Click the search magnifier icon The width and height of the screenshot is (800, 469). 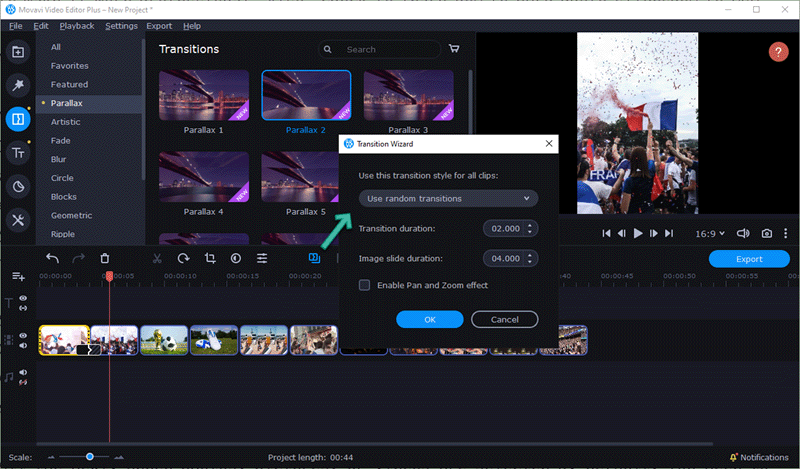(328, 50)
